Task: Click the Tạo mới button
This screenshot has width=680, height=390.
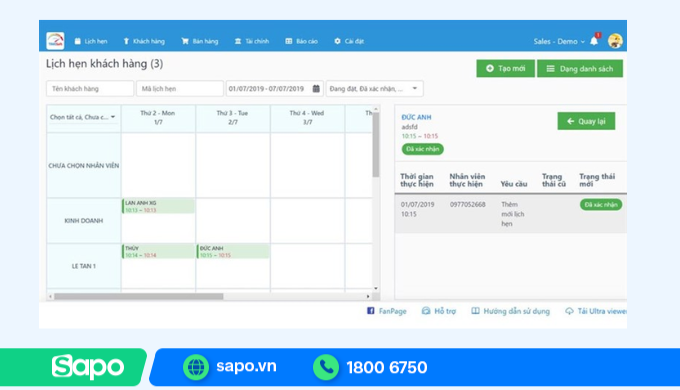Action: 505,69
